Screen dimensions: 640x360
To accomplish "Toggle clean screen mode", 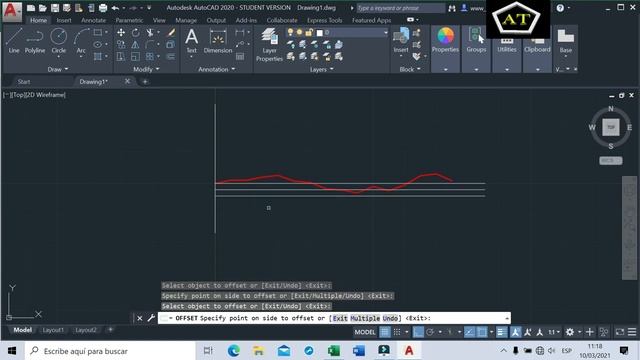I will 620,332.
